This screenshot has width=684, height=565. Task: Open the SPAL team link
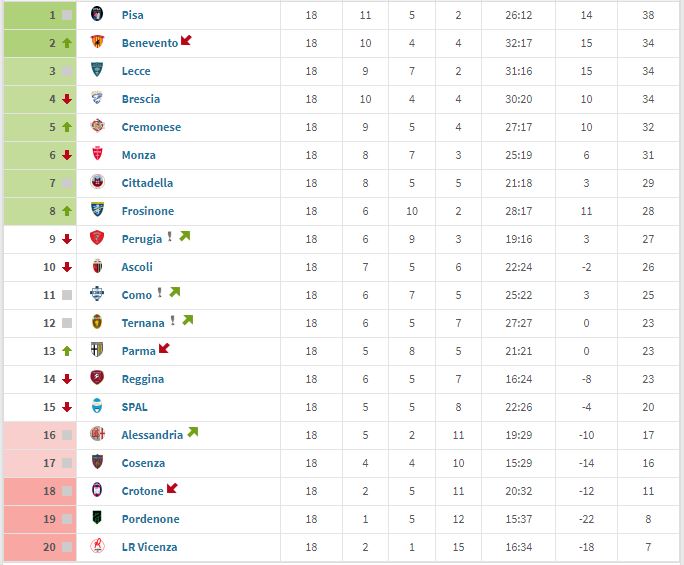tap(135, 407)
